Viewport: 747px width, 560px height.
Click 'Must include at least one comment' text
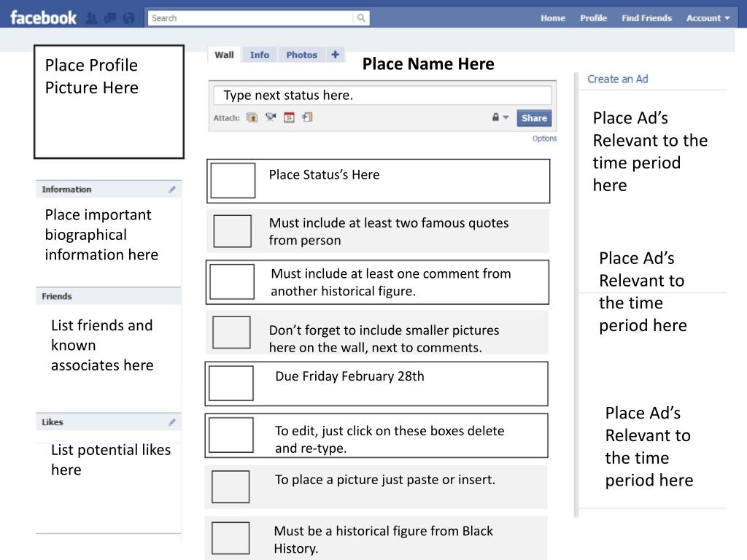click(391, 282)
